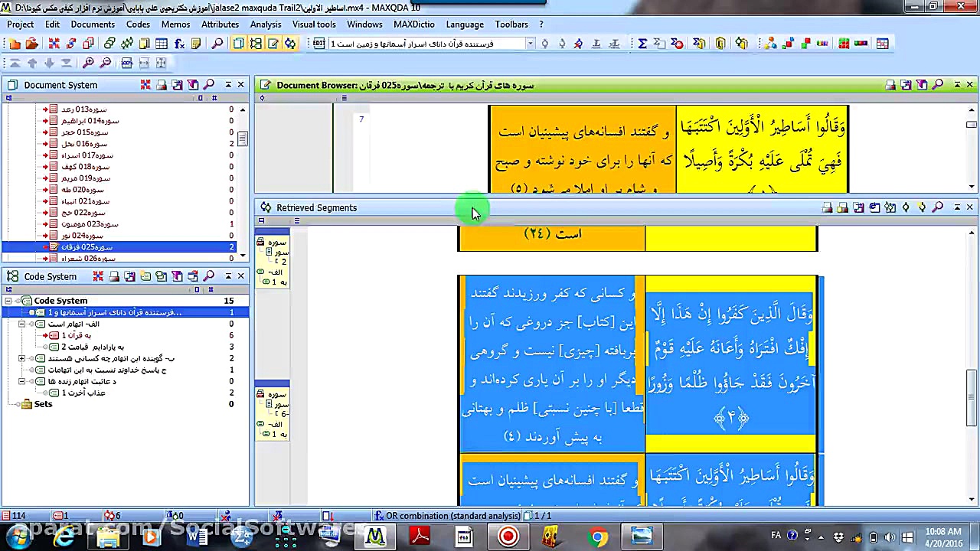Open the Visual tools menu
Image resolution: width=980 pixels, height=551 pixels.
tap(314, 24)
